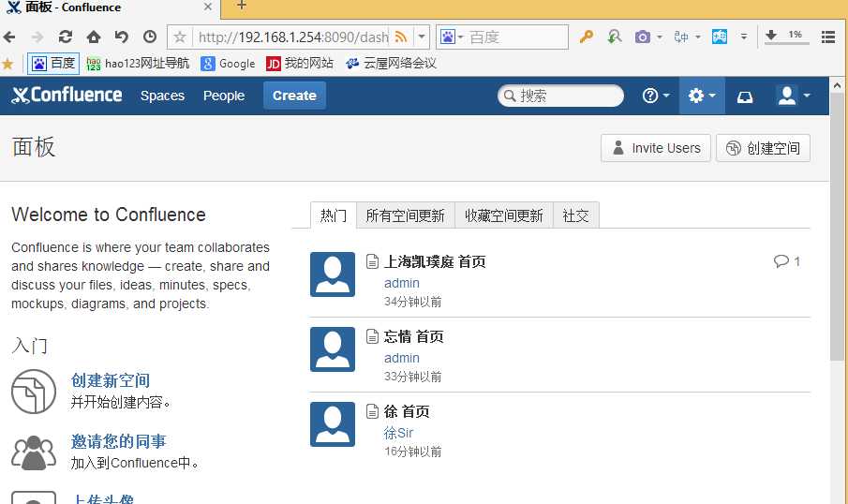Go to browser home page icon
The width and height of the screenshot is (848, 504).
(94, 37)
